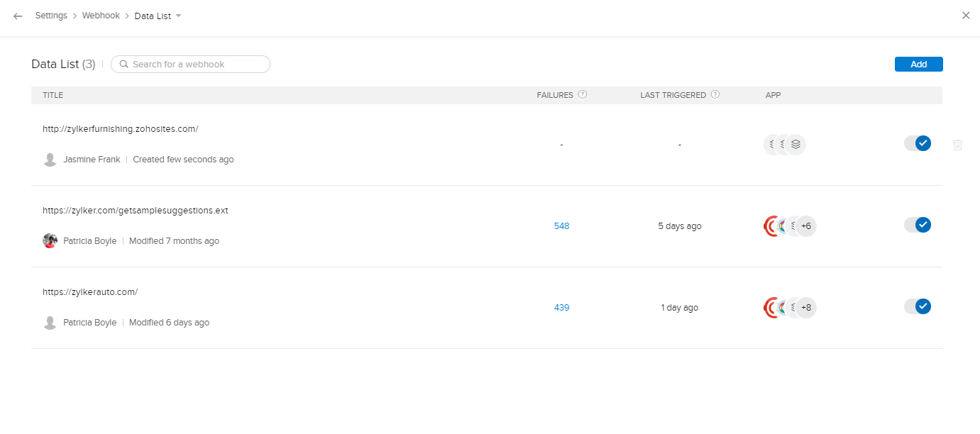Disable the zylkerfurnishing webhook toggle

tap(917, 143)
